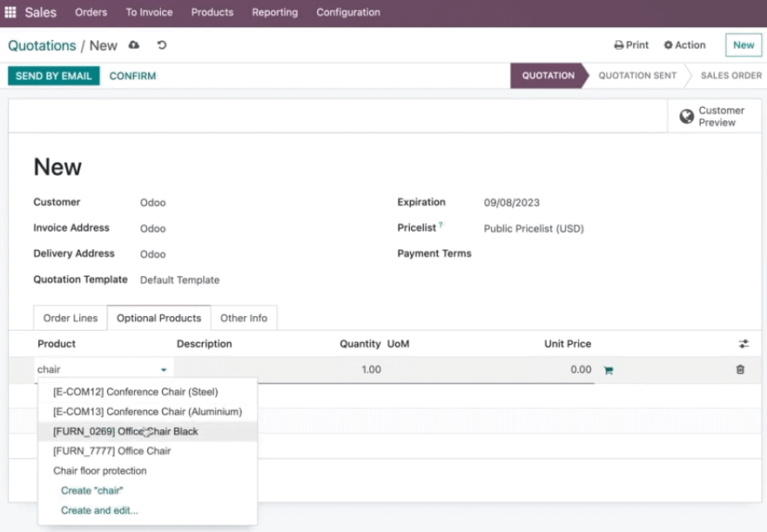Click the New record button
Image resolution: width=767 pixels, height=532 pixels.
(743, 45)
